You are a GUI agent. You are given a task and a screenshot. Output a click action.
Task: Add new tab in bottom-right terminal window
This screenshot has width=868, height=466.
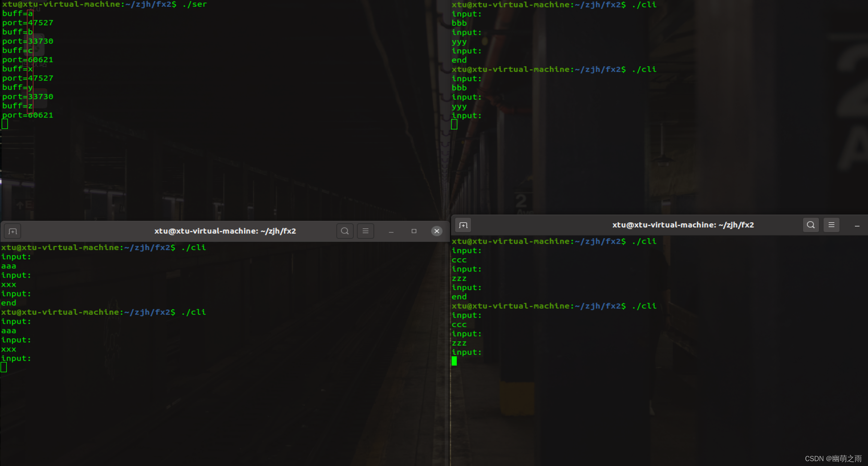463,225
